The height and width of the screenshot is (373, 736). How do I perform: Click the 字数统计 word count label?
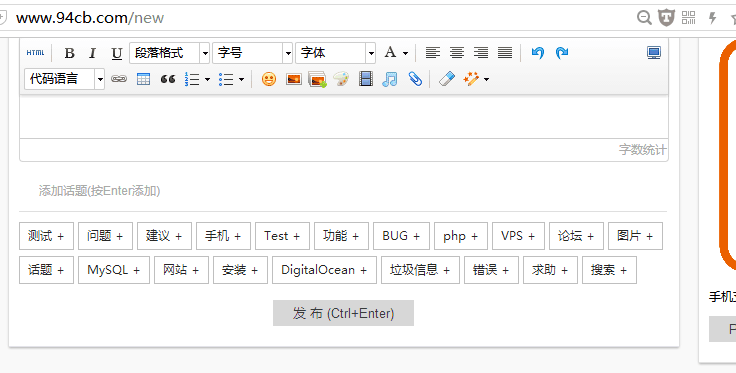pyautogui.click(x=642, y=150)
